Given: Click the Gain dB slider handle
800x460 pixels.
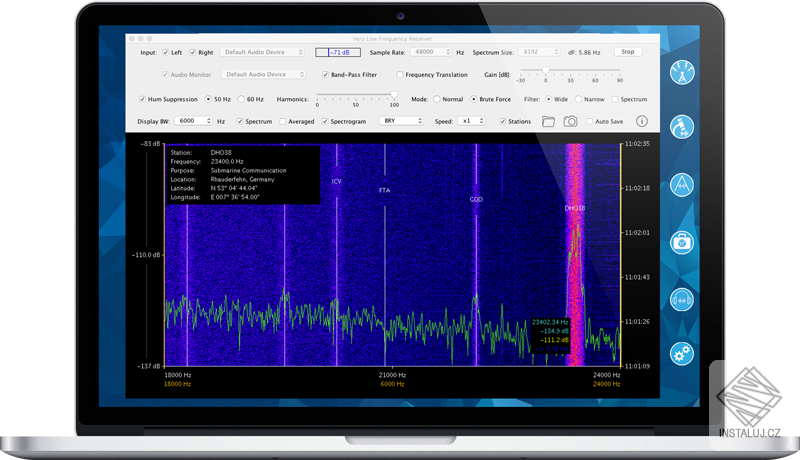Looking at the screenshot, I should 546,71.
